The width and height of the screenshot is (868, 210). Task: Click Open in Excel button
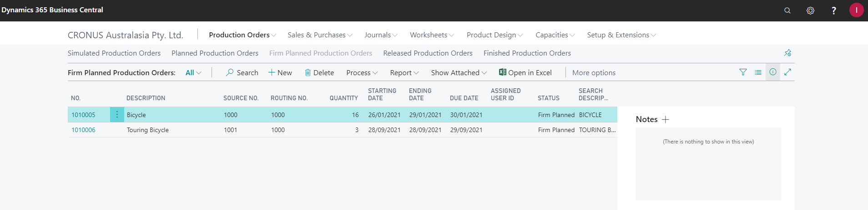(x=525, y=73)
